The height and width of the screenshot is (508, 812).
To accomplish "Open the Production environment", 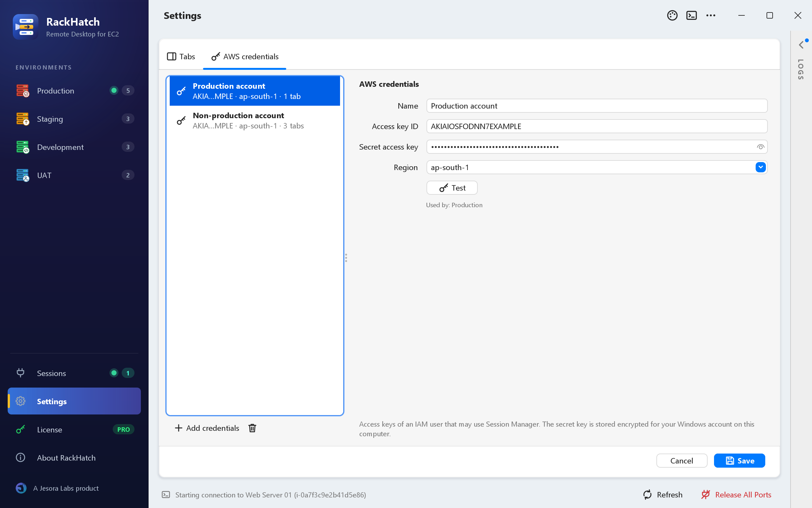I will (74, 91).
